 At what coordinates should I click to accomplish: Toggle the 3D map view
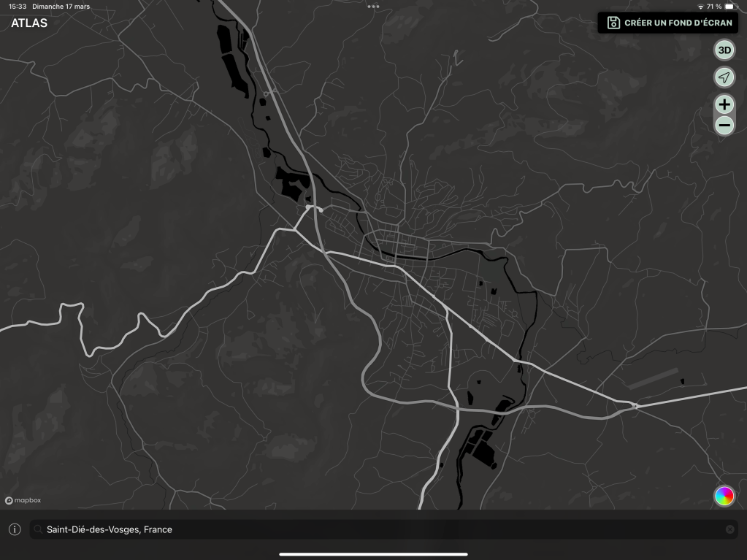[x=724, y=50]
